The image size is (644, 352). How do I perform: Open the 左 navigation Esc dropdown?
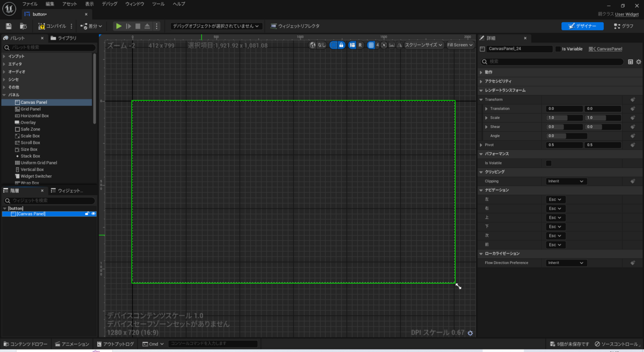click(555, 199)
